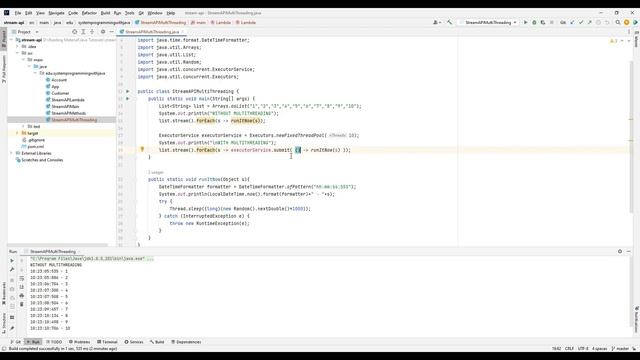This screenshot has height=360, width=640.
Task: Click the master Git branch widget
Action: [620, 349]
